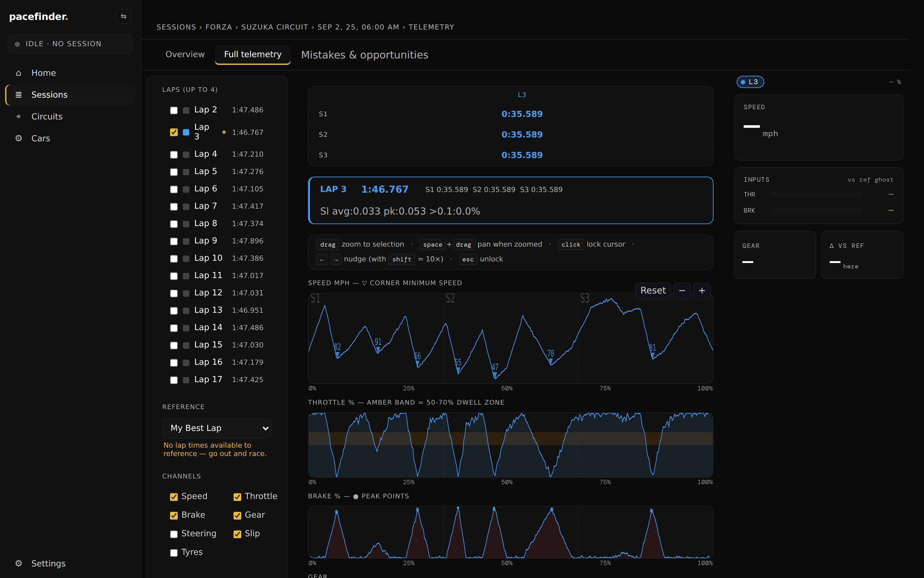Enable the Steering channel checkbox
Image resolution: width=924 pixels, height=578 pixels.
point(174,534)
